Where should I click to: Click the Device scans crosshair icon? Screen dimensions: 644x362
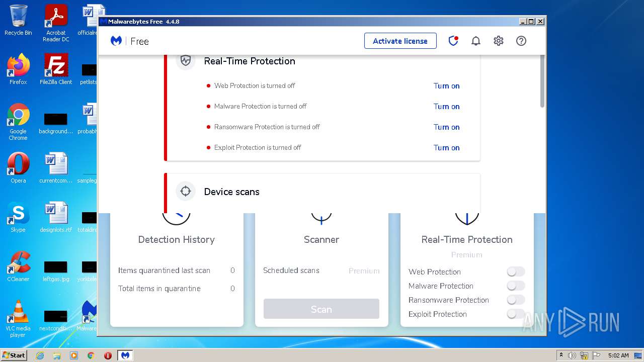click(186, 192)
